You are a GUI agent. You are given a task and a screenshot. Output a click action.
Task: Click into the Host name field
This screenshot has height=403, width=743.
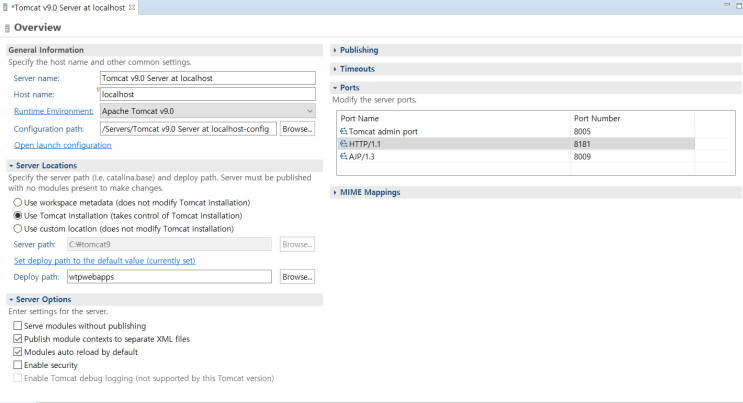tap(208, 94)
